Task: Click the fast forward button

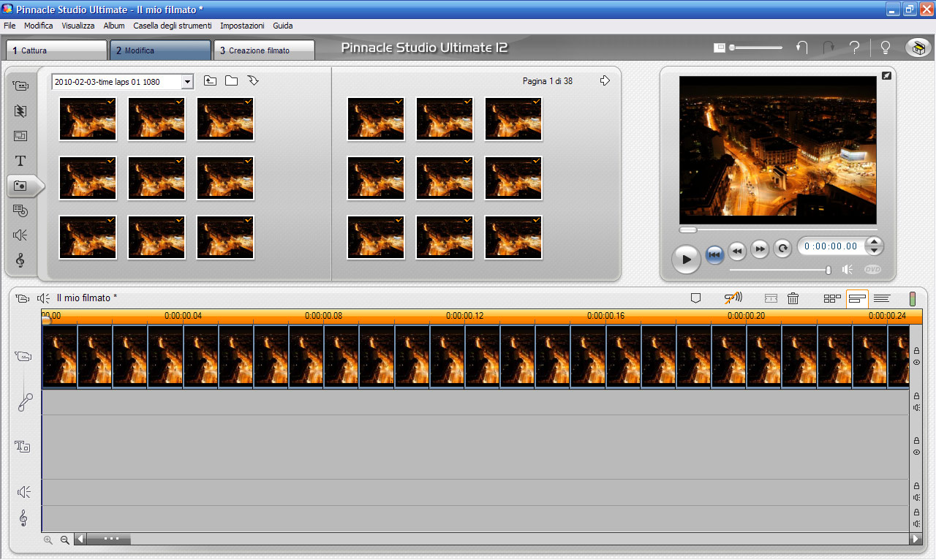Action: (x=760, y=249)
